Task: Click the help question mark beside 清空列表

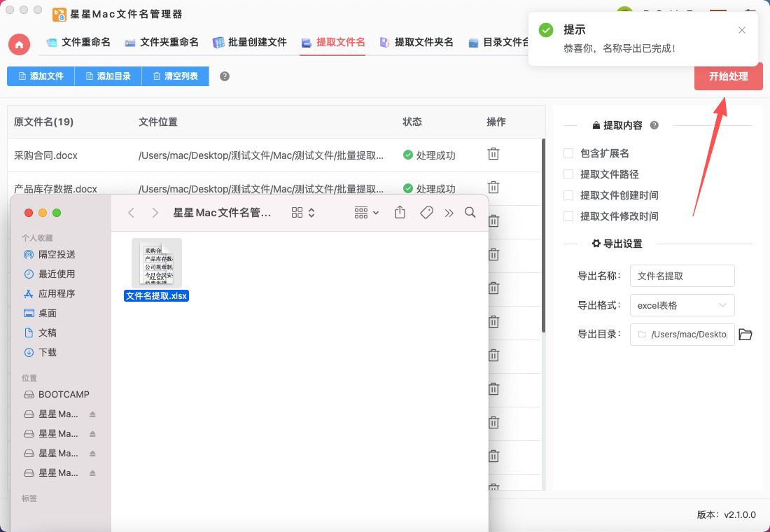Action: tap(225, 76)
